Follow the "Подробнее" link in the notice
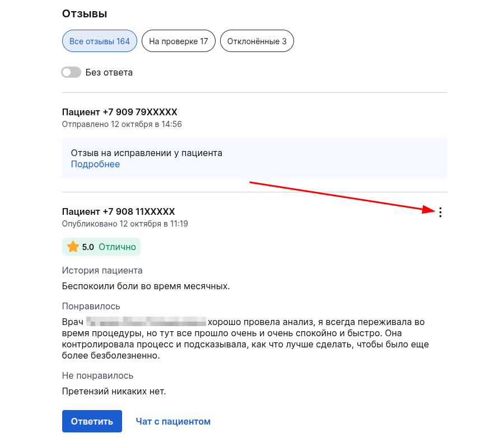The height and width of the screenshot is (438, 504). (x=95, y=164)
